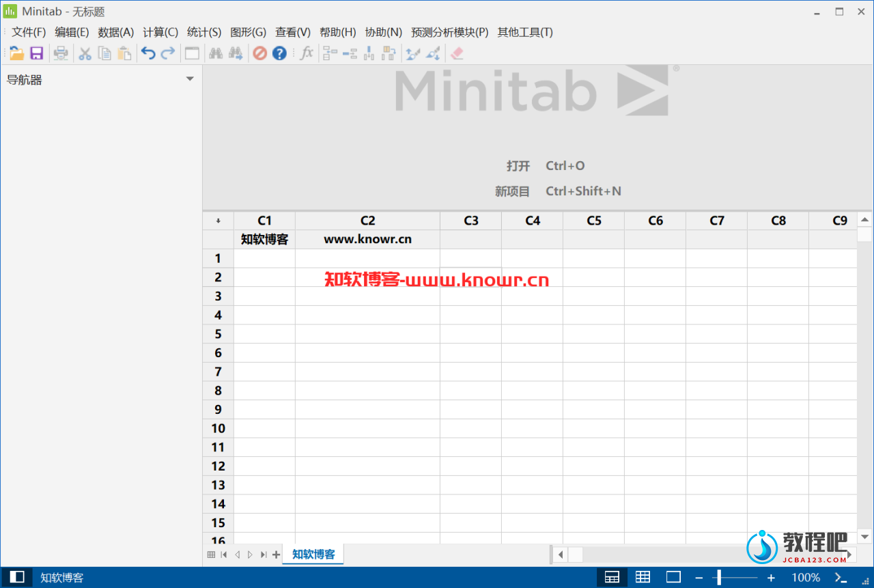Viewport: 874px width, 588px height.
Task: Click the vertical scrollbar down arrow
Action: 864,537
